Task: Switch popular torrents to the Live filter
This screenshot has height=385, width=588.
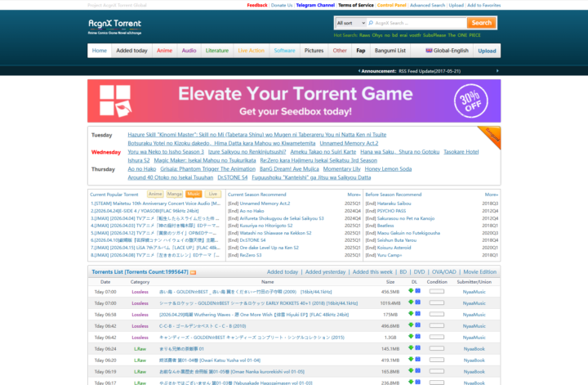Action: [213, 194]
